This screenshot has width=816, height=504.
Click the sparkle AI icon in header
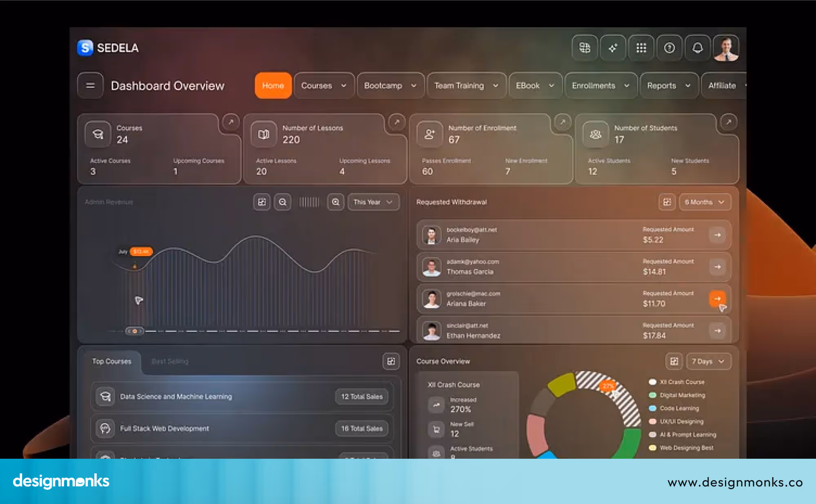(x=613, y=48)
